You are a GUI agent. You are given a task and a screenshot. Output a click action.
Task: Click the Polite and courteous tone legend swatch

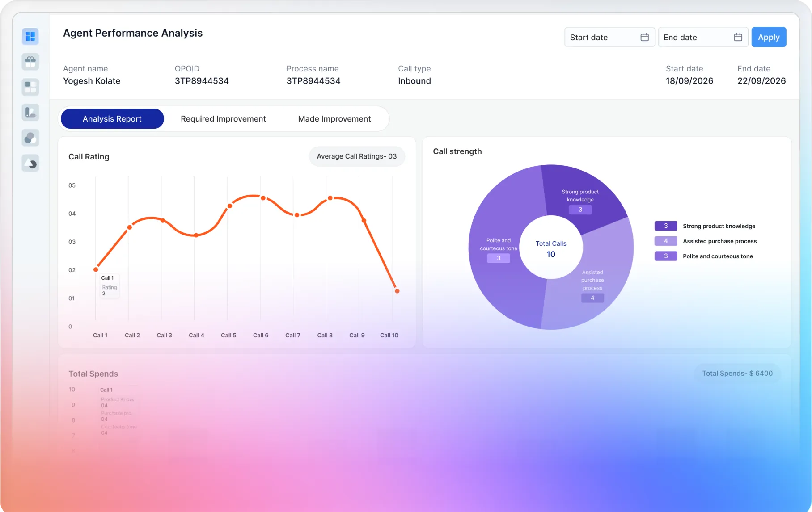tap(666, 256)
